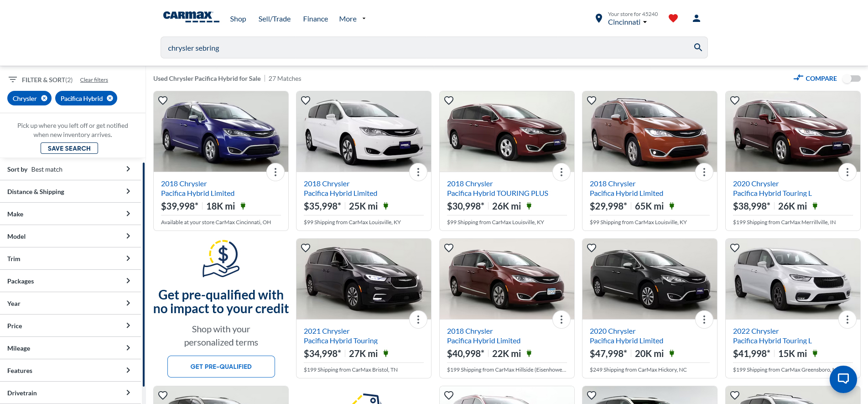
Task: Open the Shop menu
Action: (238, 19)
